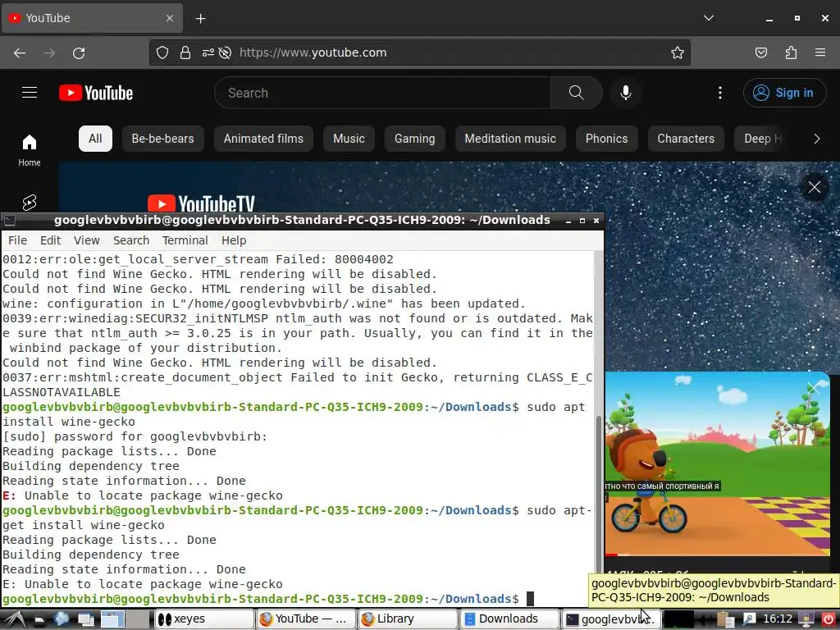Open the tracking protection shield icon
Screen dimensions: 840x630
tap(162, 52)
